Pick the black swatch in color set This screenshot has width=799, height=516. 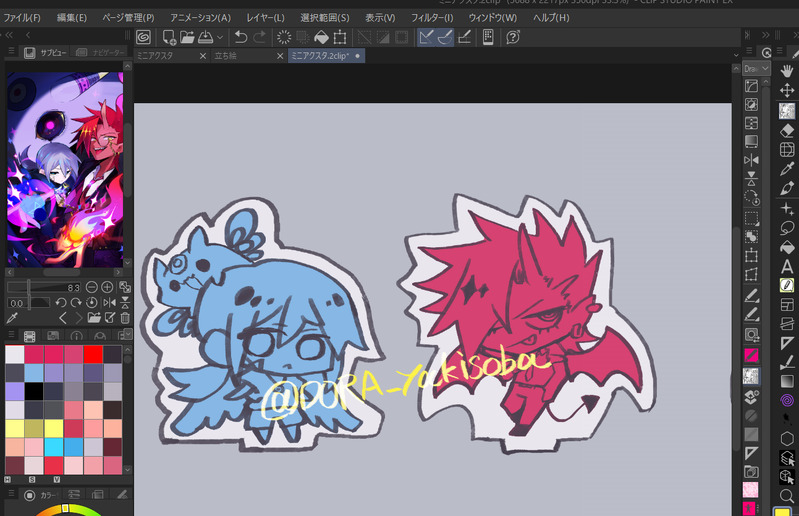[x=34, y=391]
